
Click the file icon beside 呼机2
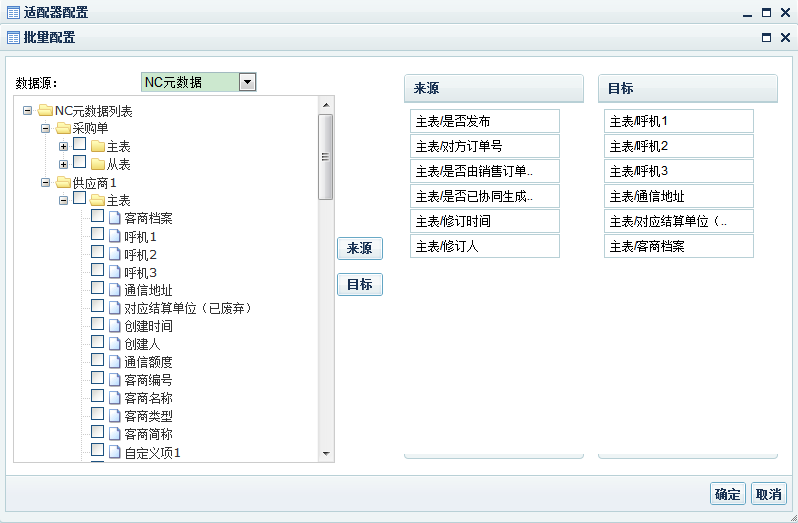[x=115, y=254]
